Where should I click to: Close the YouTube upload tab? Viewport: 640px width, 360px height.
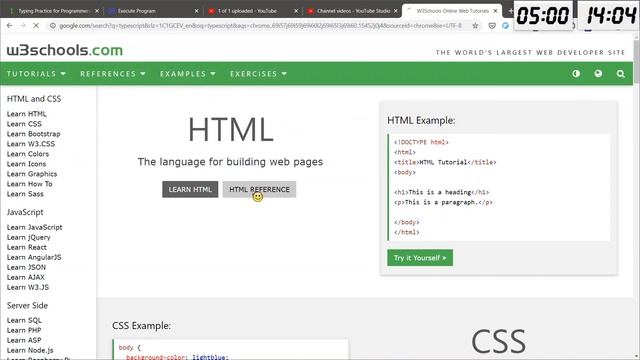[x=296, y=11]
